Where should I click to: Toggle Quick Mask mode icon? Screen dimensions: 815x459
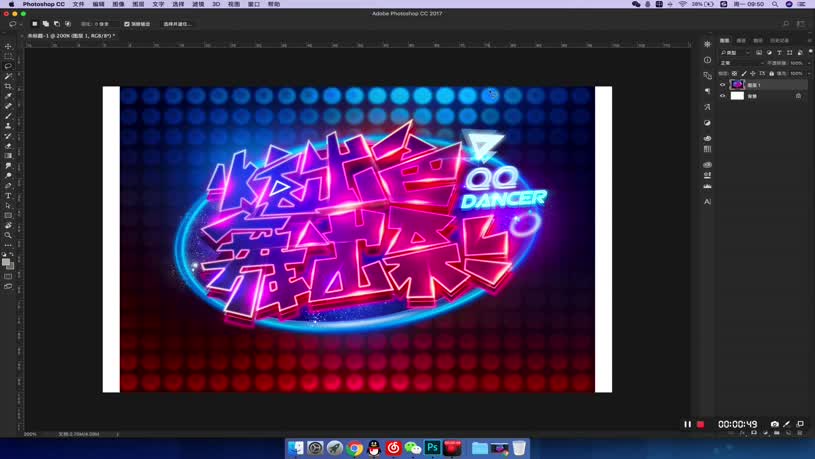(8, 277)
